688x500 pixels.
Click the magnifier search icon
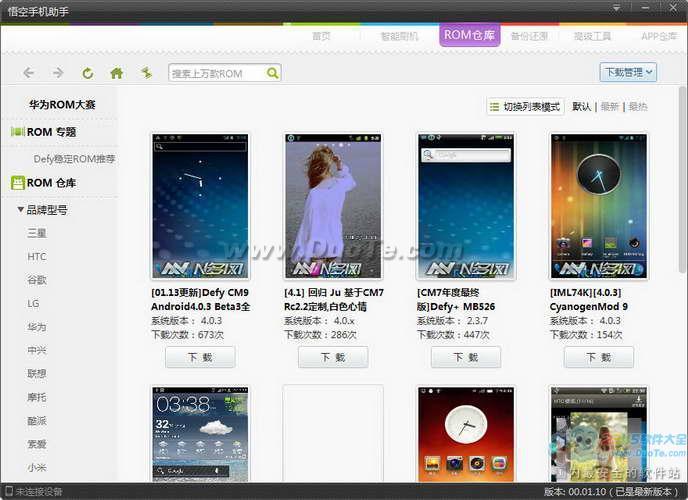tap(272, 73)
